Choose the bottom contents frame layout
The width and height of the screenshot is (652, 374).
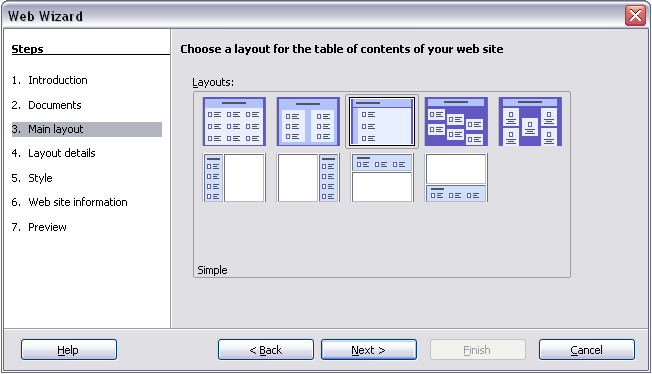point(456,178)
